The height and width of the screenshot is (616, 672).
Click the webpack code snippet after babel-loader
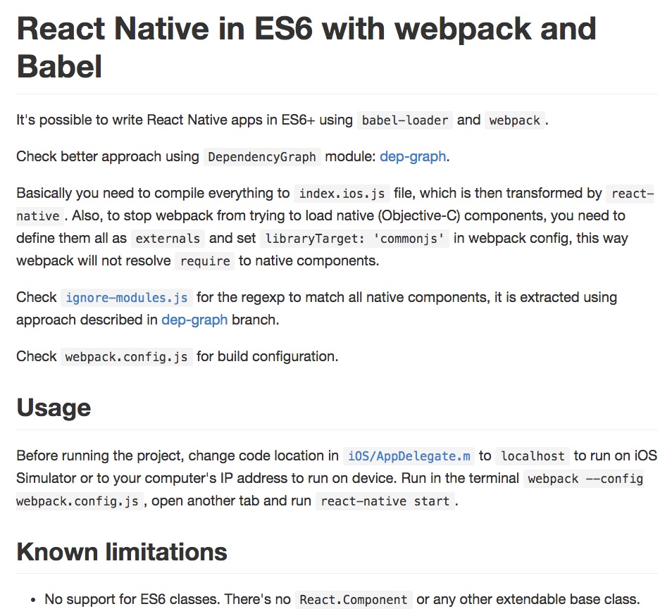coord(514,120)
